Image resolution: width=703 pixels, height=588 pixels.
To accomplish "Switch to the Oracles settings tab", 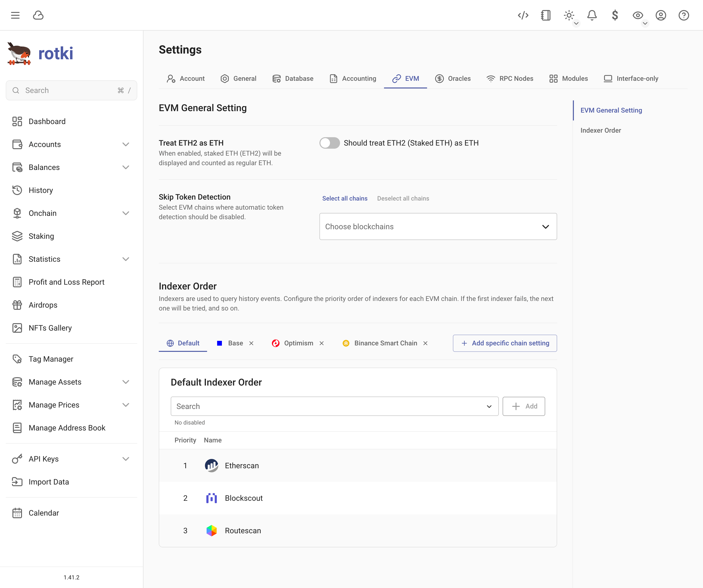I will coord(453,79).
